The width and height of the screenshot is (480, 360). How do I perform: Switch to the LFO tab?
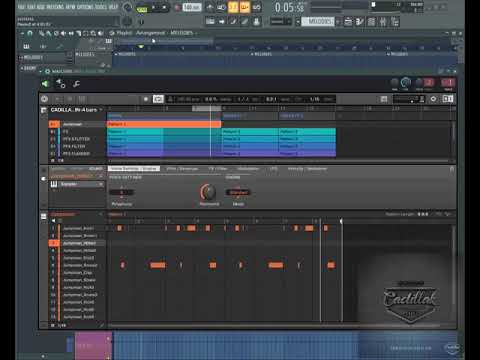[x=274, y=169]
